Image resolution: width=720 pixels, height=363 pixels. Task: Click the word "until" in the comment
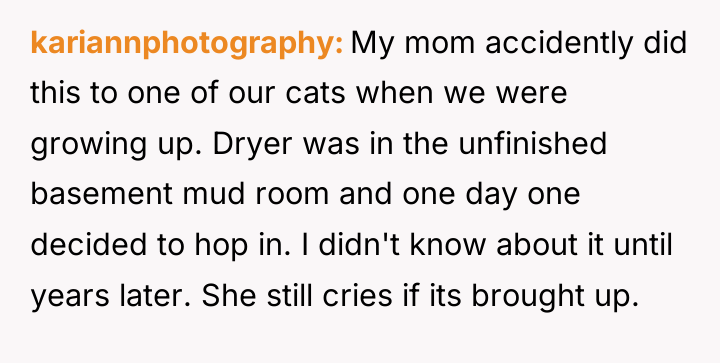tap(643, 246)
